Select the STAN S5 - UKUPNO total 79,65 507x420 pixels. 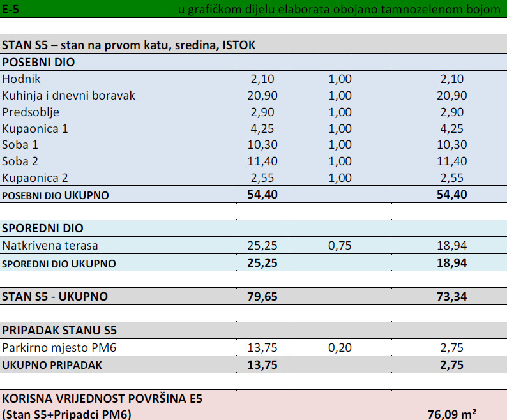click(262, 297)
